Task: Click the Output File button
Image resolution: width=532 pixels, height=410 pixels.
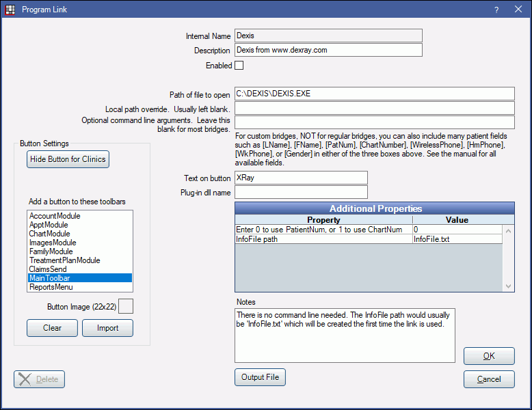Action: click(261, 377)
